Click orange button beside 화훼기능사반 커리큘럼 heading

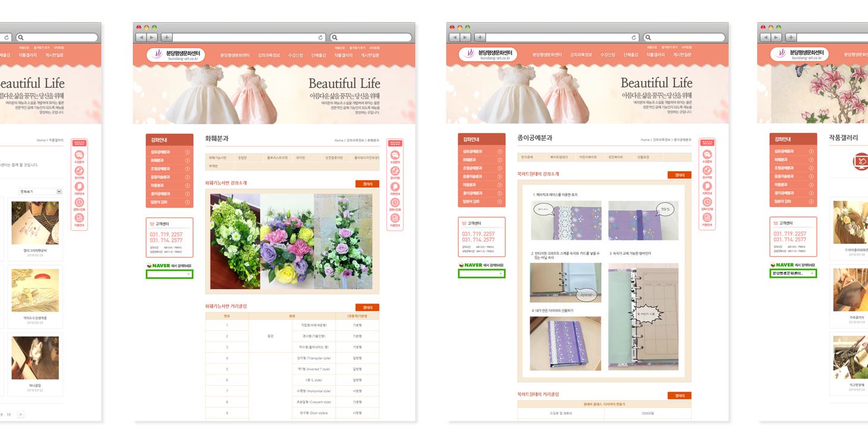click(x=368, y=308)
